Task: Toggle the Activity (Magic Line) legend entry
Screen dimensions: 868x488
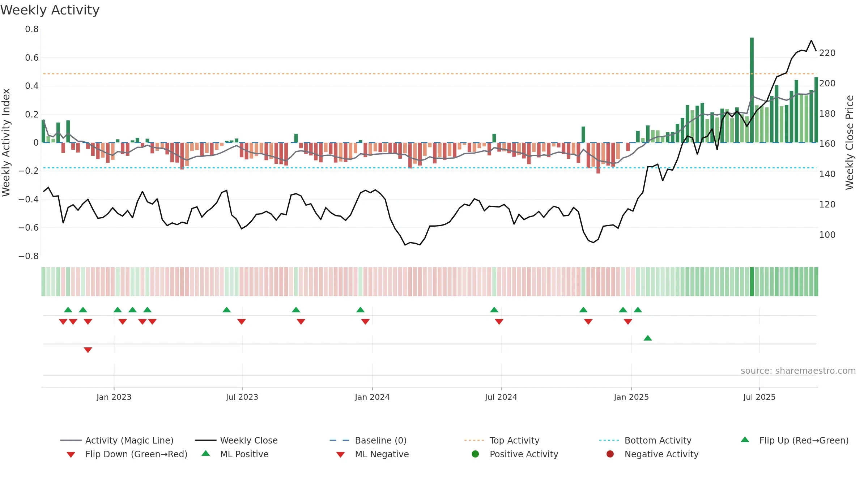Action: point(117,440)
